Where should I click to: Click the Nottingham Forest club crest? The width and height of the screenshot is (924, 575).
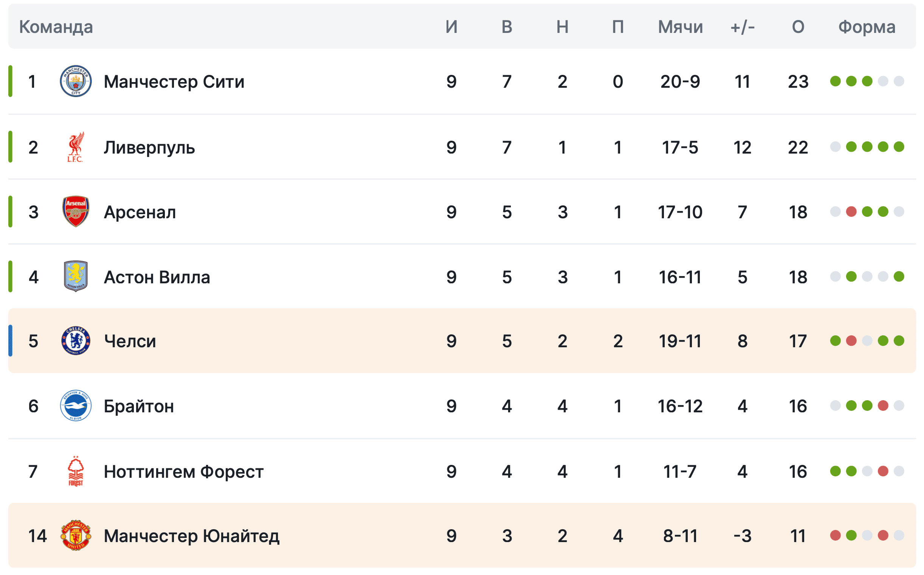(76, 471)
